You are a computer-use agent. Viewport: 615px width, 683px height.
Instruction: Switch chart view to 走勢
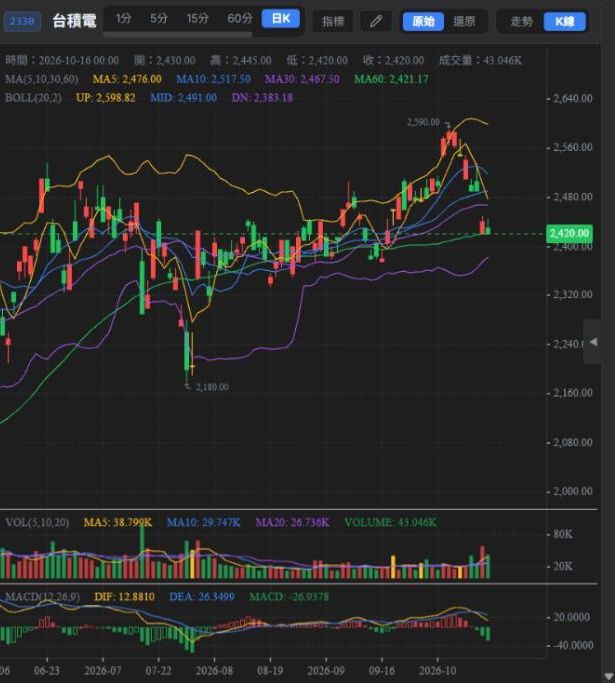tap(521, 21)
